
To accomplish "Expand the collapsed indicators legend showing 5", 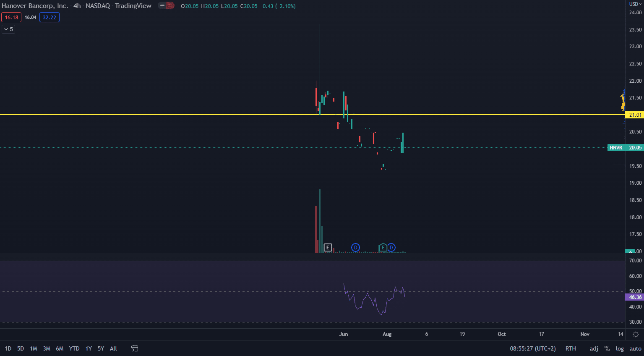I will click(x=8, y=29).
